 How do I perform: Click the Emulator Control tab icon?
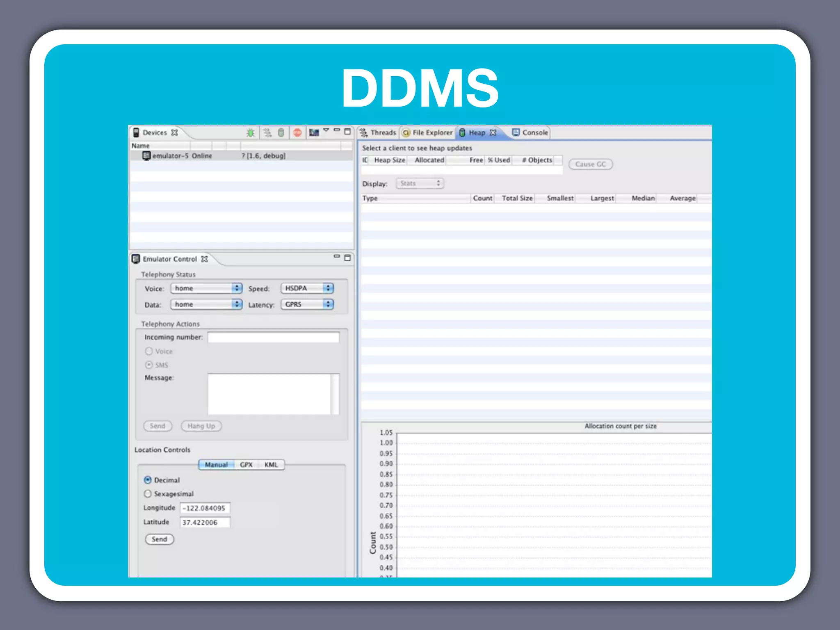(x=136, y=259)
